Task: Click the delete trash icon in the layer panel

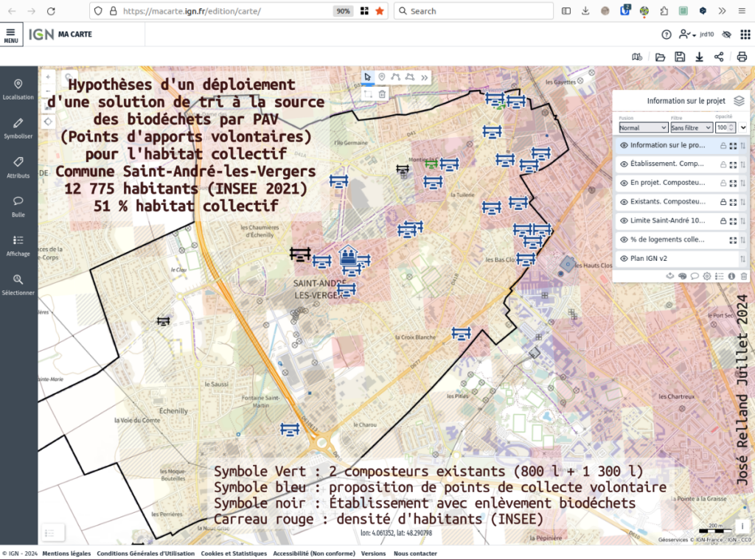Action: (x=743, y=276)
